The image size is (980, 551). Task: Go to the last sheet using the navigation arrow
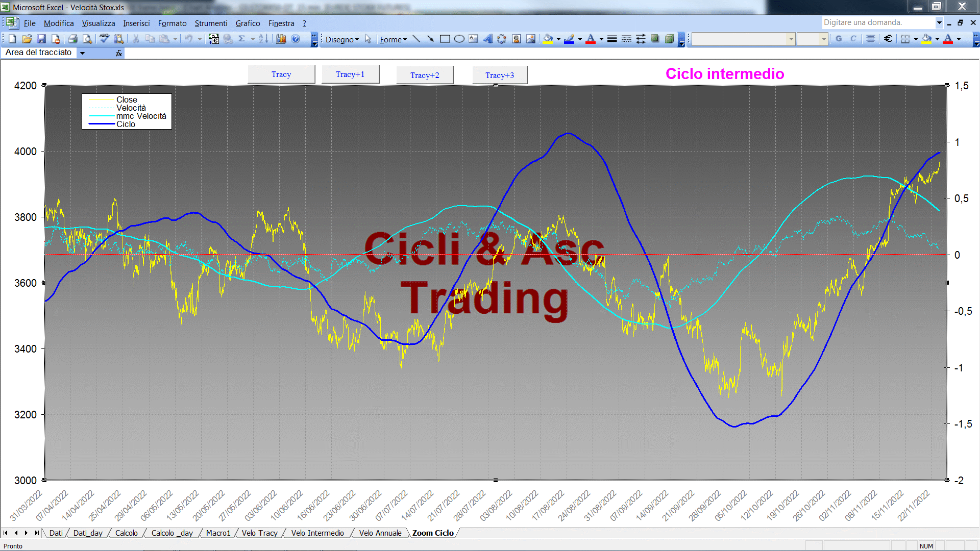pos(36,533)
